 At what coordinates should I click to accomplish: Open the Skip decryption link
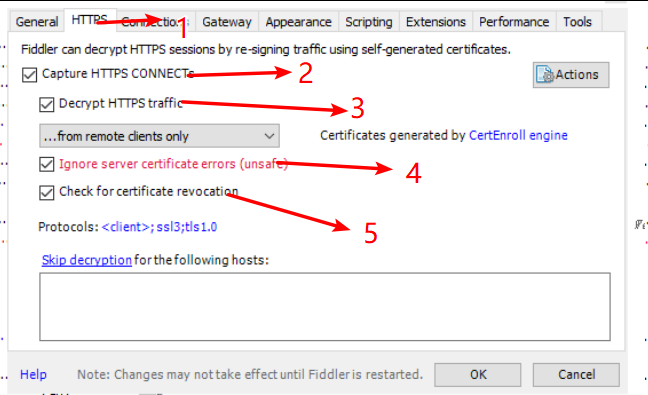(x=87, y=260)
